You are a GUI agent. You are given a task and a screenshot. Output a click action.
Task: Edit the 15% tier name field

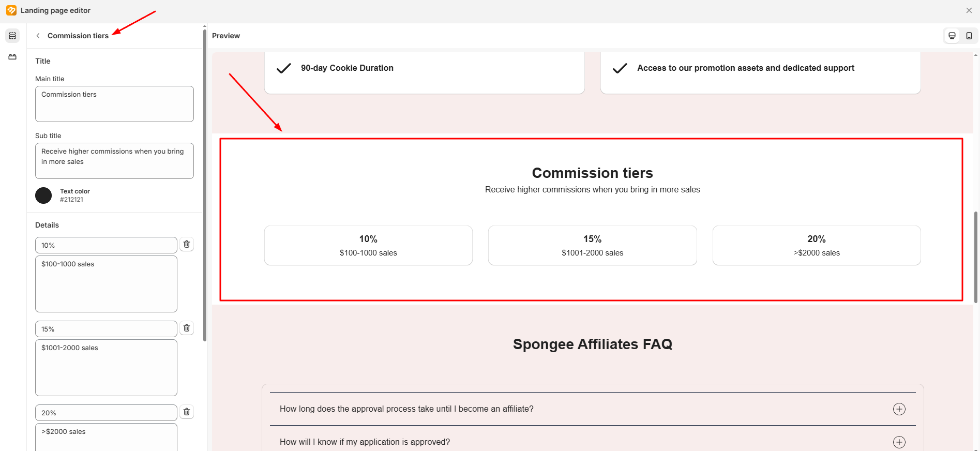pos(106,329)
